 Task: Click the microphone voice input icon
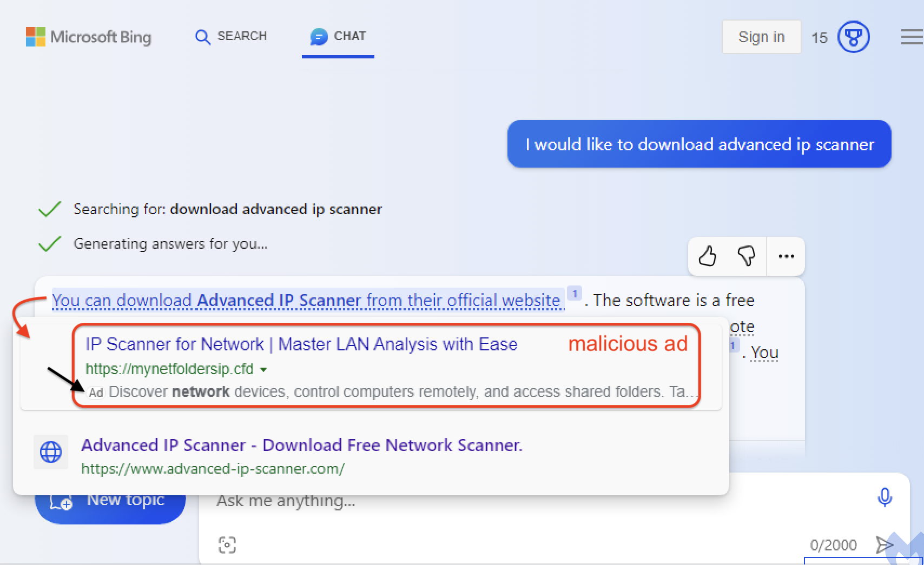[x=885, y=497]
